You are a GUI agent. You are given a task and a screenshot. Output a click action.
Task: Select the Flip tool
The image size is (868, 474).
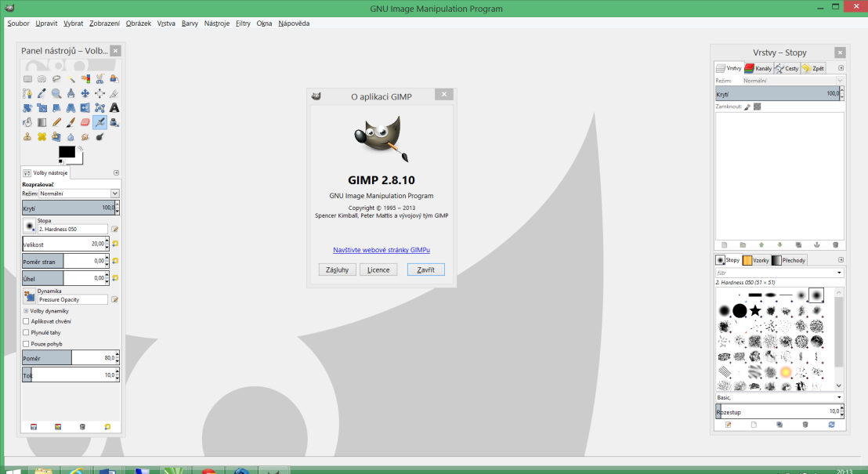[x=85, y=107]
